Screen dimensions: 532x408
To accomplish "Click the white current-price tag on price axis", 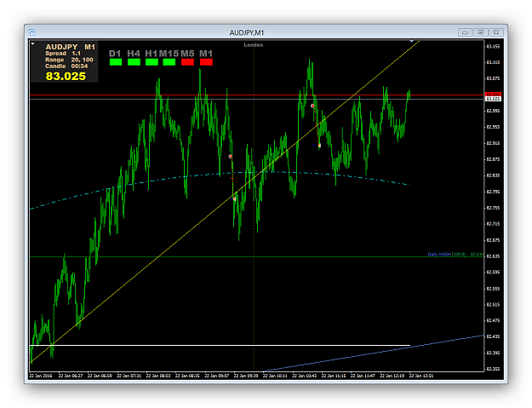I will pyautogui.click(x=493, y=99).
